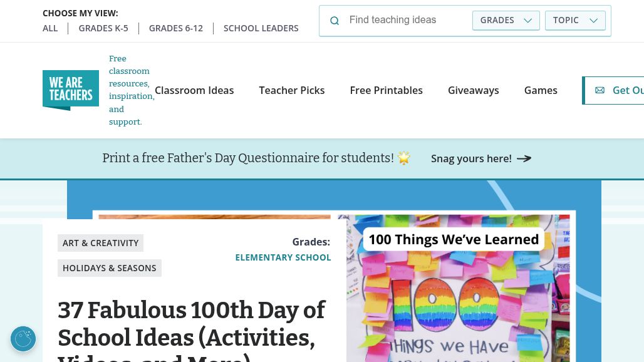Viewport: 644px width, 362px height.
Task: Click the star emoji in the banner
Action: tap(404, 158)
